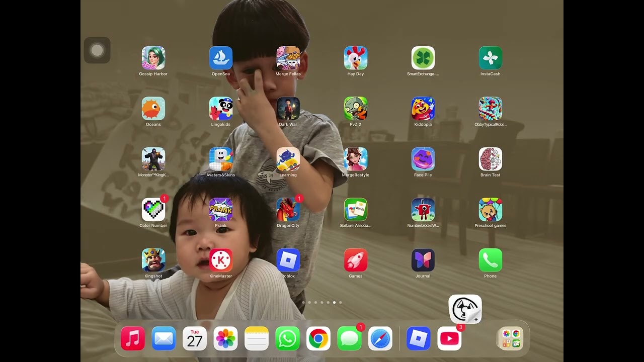Launch Hay Day game
The width and height of the screenshot is (644, 362).
[356, 58]
